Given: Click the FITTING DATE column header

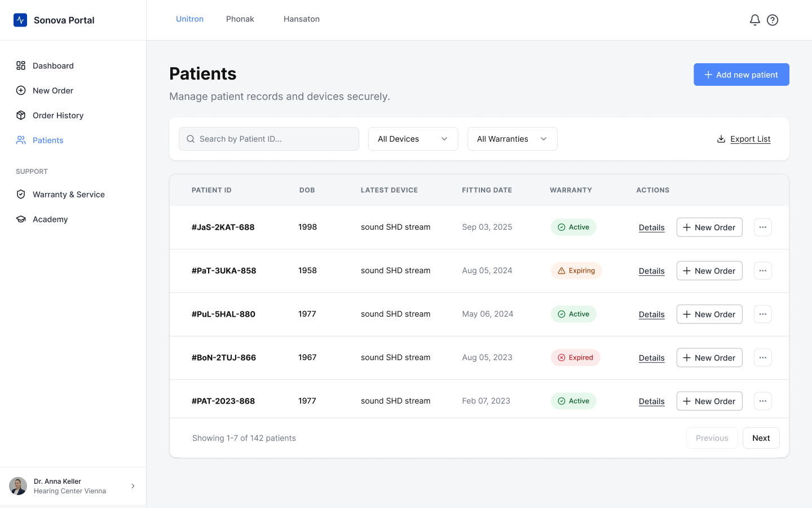Looking at the screenshot, I should (487, 190).
